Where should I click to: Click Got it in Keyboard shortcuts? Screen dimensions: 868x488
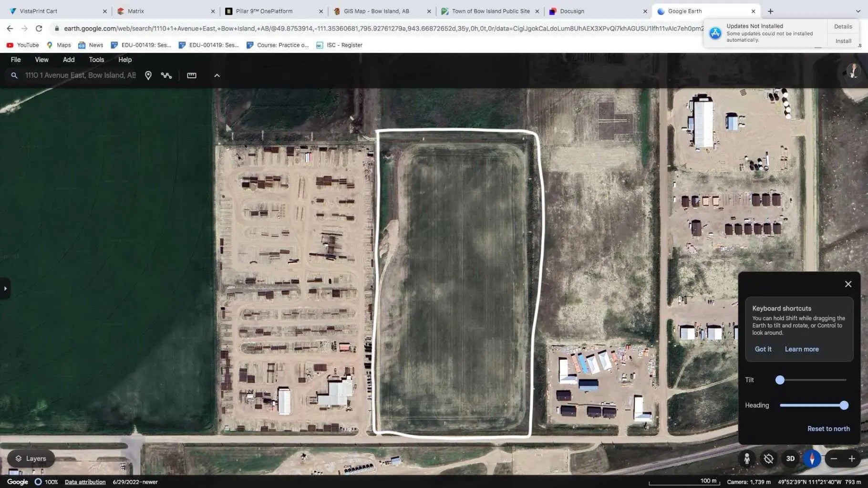click(x=763, y=349)
